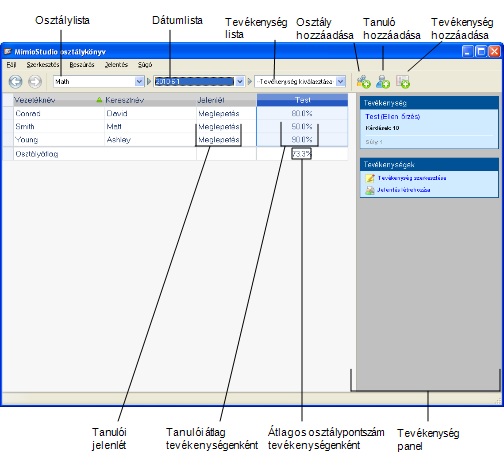This screenshot has width=504, height=467.
Task: Close the MimioStudio osztálykönyv window
Action: [494, 52]
